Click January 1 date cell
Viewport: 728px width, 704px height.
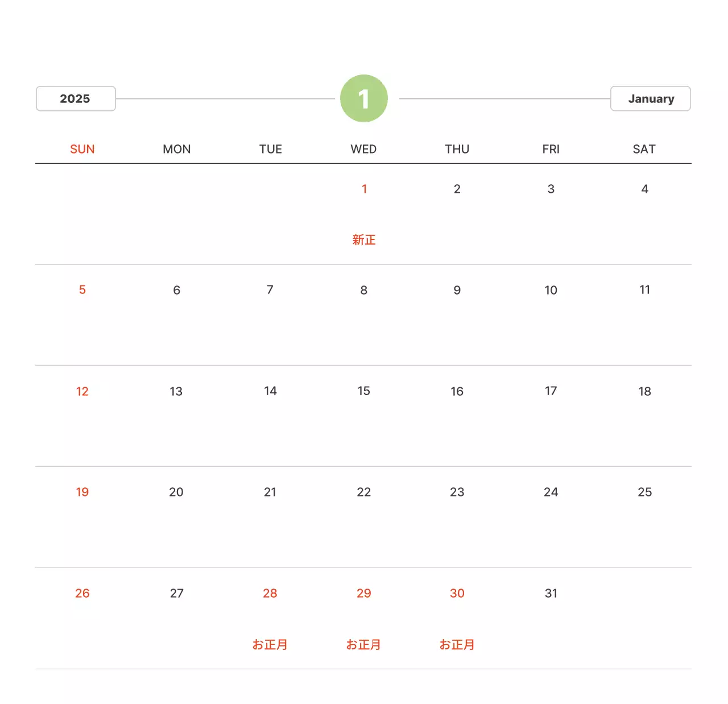pos(364,189)
